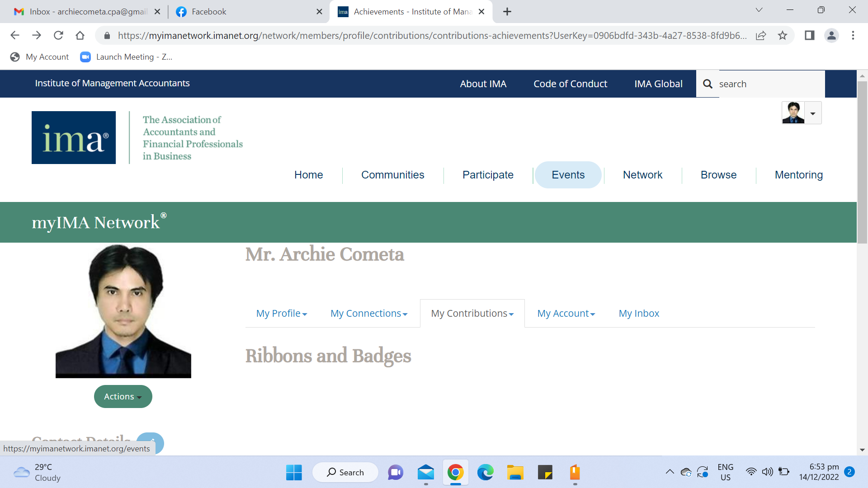
Task: Open the Chat app in the taskbar
Action: coord(396,473)
